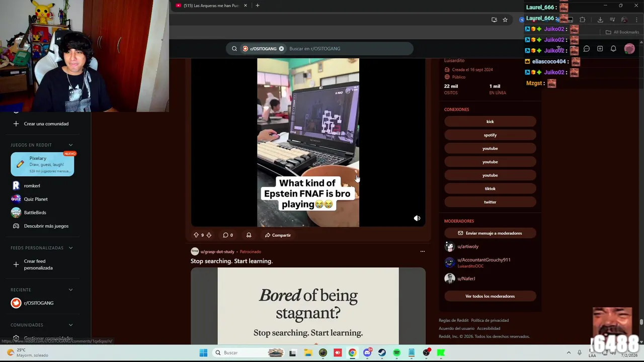Open Política de privacidad link

click(x=490, y=320)
